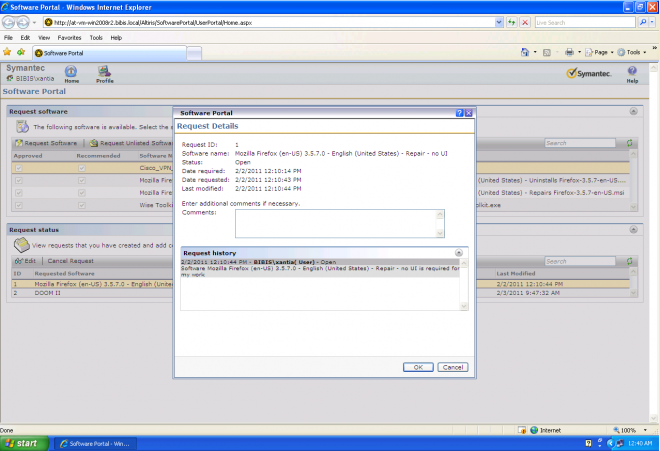Screen dimensions: 660x451
Task: Open the File menu
Action: (x=8, y=37)
